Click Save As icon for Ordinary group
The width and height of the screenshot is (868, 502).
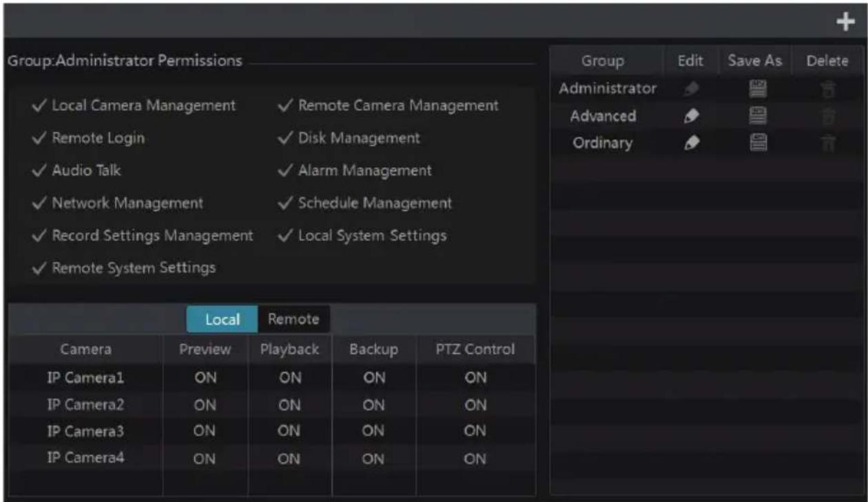(757, 144)
